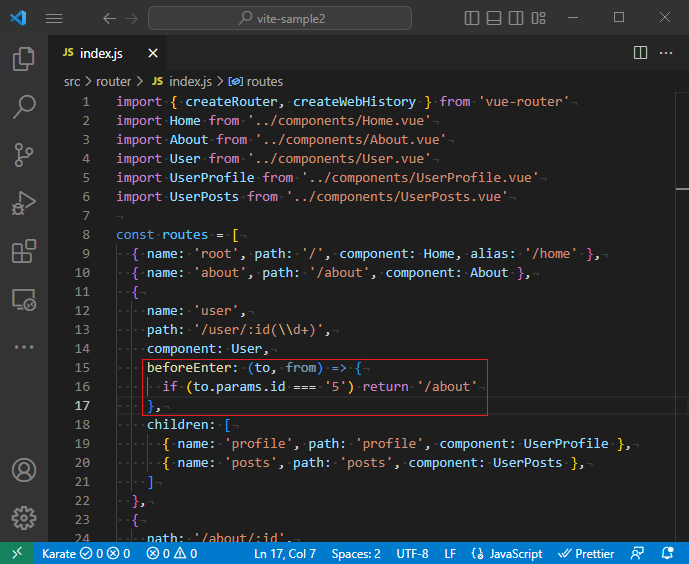Open the Remote Explorer view
689x564 pixels.
pyautogui.click(x=24, y=300)
